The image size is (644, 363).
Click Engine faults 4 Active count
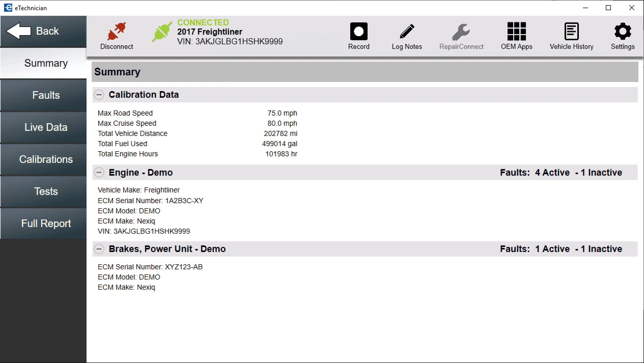(552, 173)
